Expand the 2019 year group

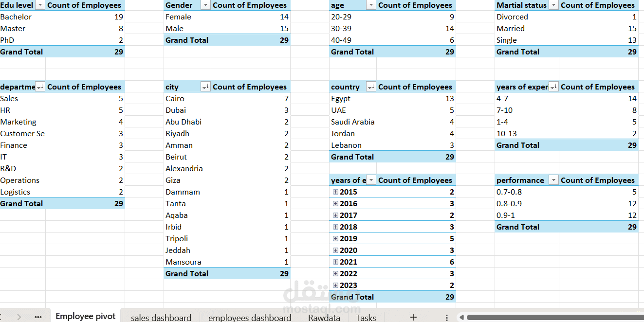pyautogui.click(x=335, y=239)
